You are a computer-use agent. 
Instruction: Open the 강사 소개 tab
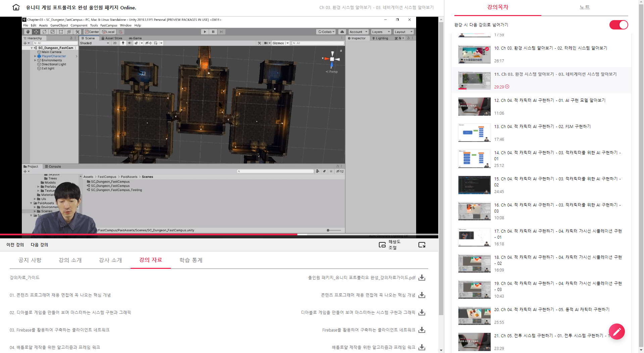tap(110, 260)
